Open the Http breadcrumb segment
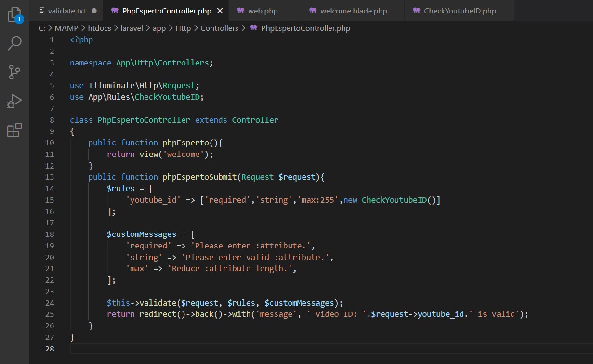593x364 pixels. tap(183, 28)
